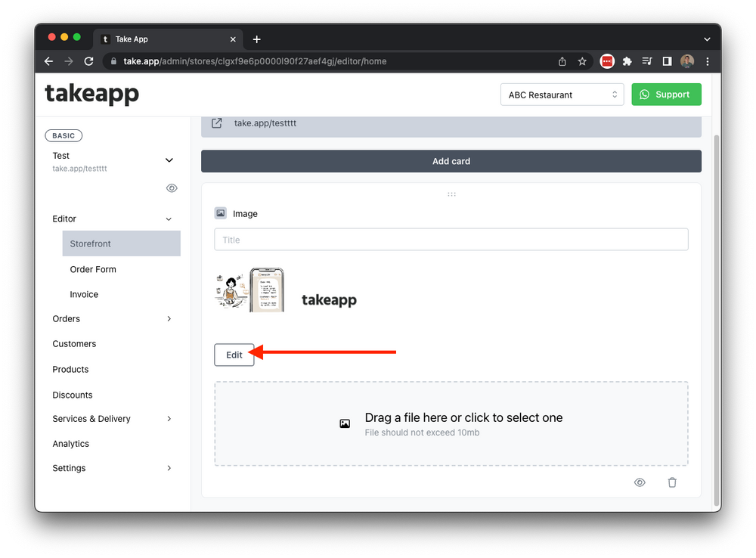Click the Edit button under the image
Image resolution: width=756 pixels, height=558 pixels.
(234, 355)
